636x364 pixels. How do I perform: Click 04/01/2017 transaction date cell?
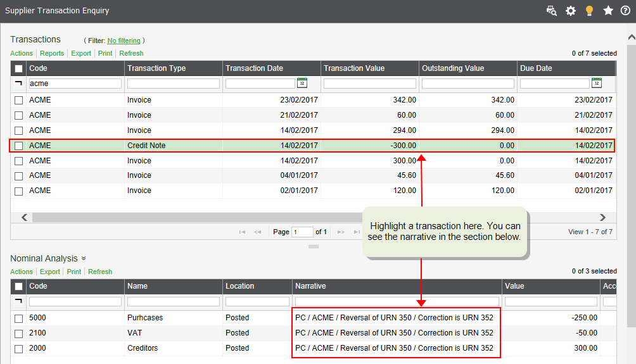[299, 175]
